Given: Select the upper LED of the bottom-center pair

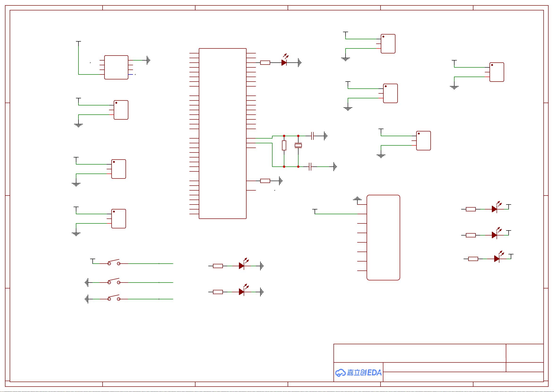Looking at the screenshot, I should click(x=241, y=266).
